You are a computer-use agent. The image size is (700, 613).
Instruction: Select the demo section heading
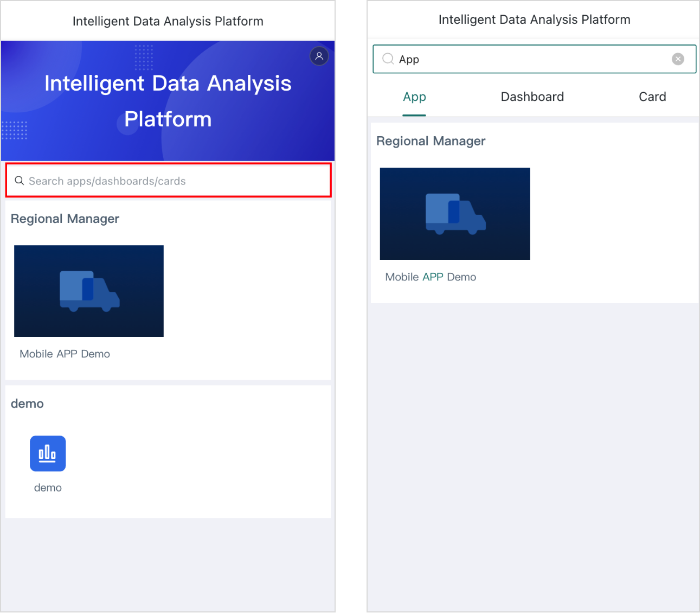coord(27,404)
